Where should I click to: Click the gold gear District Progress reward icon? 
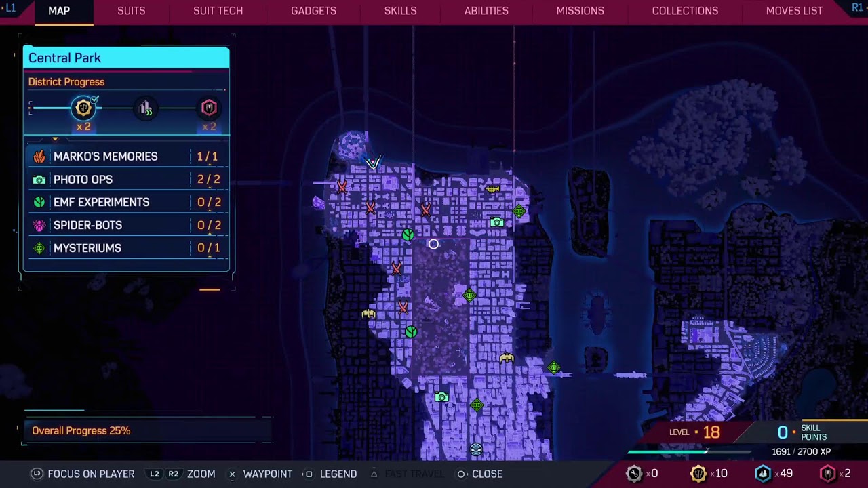pyautogui.click(x=83, y=108)
